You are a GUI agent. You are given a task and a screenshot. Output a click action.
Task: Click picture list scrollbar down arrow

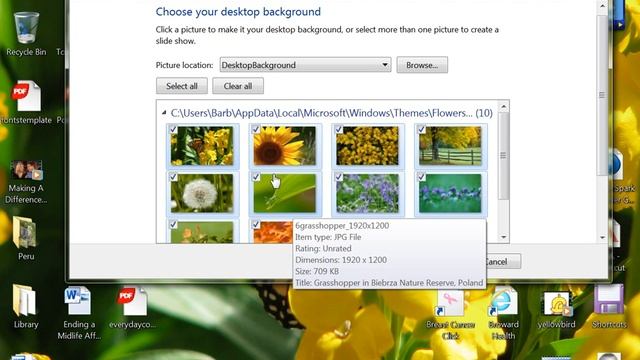pos(504,237)
